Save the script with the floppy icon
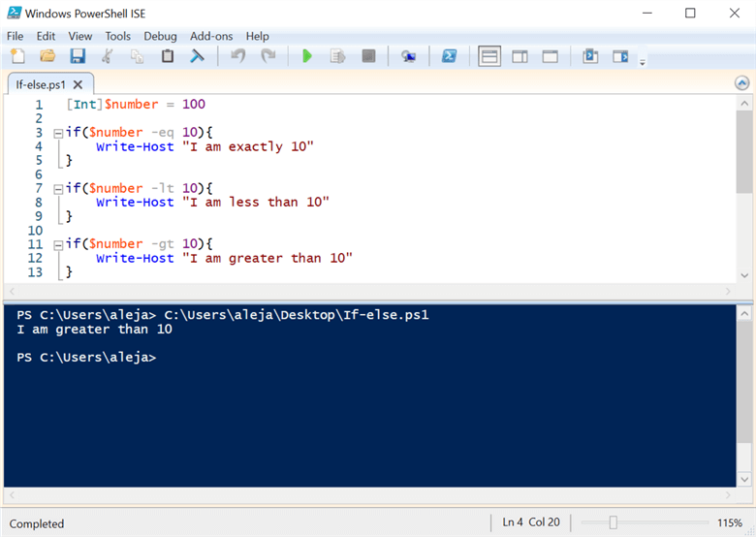756x537 pixels. 78,56
